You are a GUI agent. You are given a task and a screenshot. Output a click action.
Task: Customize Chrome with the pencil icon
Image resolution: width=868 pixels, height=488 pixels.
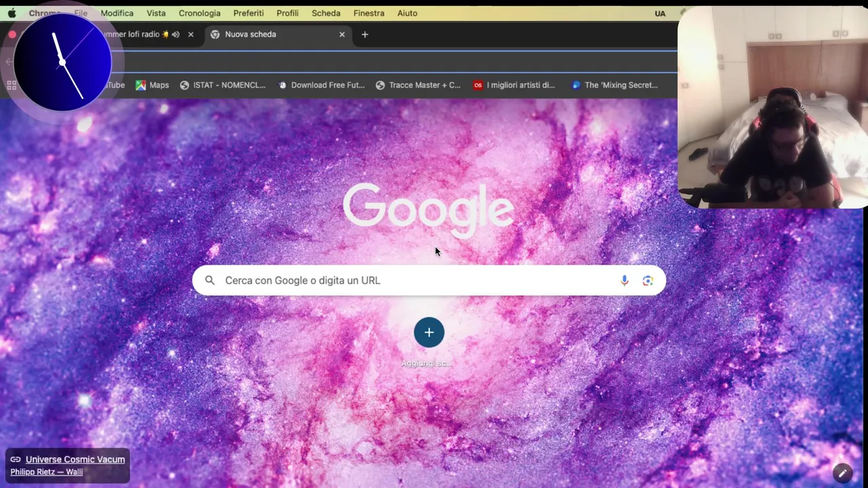pos(842,472)
